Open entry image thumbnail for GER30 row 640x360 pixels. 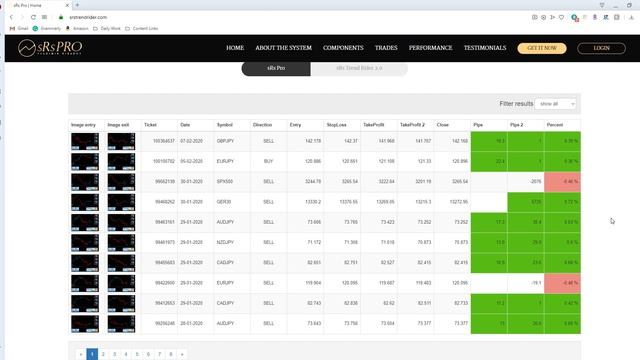point(85,202)
